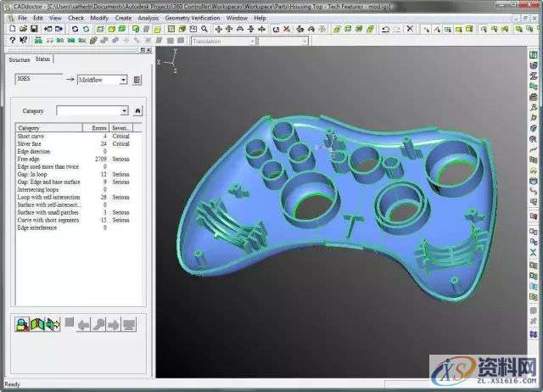The width and height of the screenshot is (543, 392).
Task: Click the binoculars search icon beside Category
Action: pyautogui.click(x=137, y=110)
